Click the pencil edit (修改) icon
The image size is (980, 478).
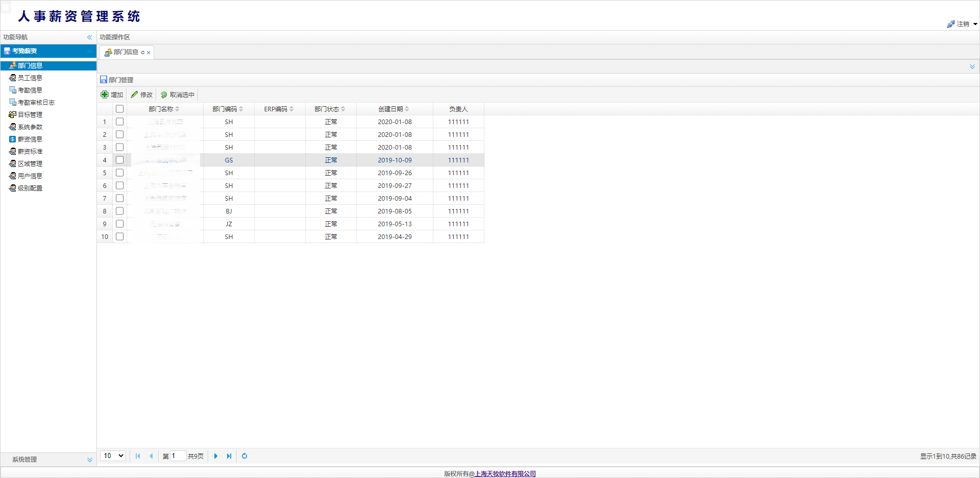coord(134,94)
